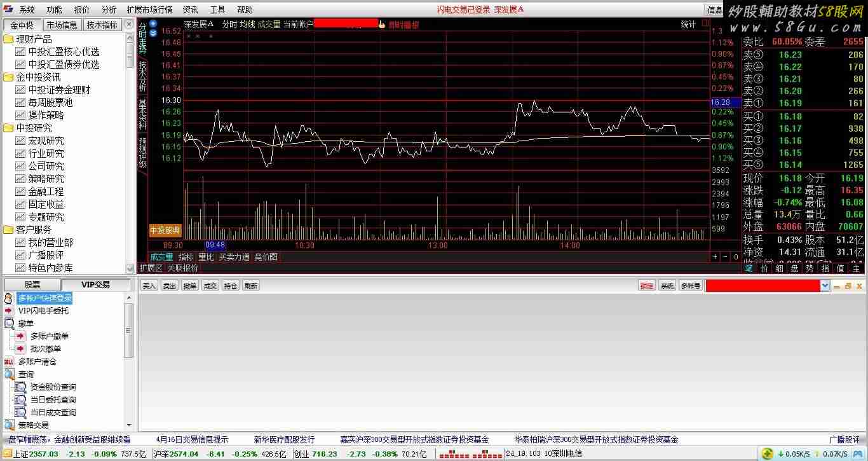Select the 买卖力道 tab below the chart
This screenshot has width=868, height=461.
tap(234, 257)
